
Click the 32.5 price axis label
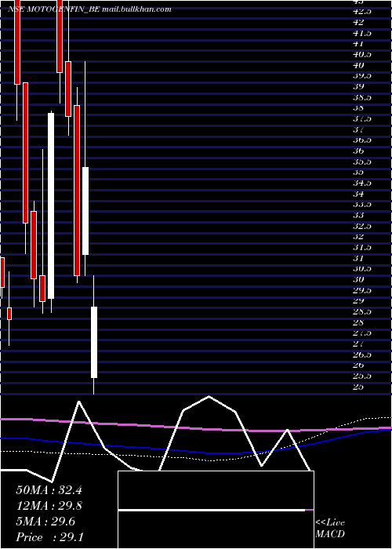tap(362, 226)
